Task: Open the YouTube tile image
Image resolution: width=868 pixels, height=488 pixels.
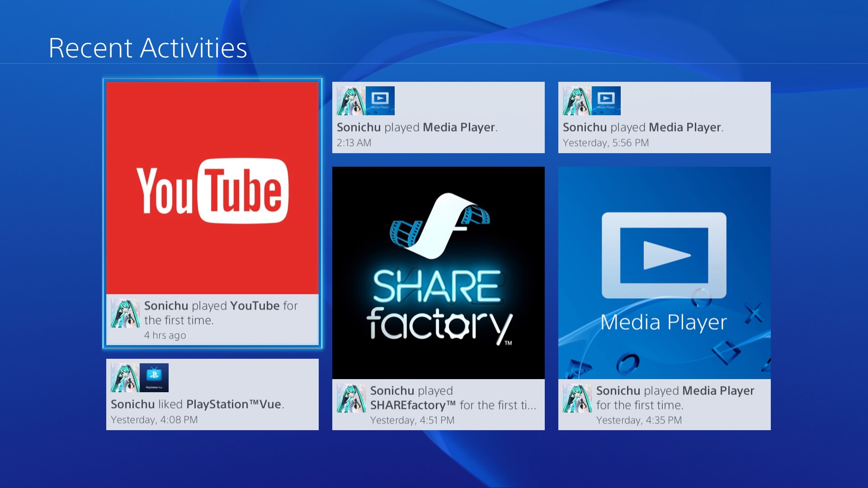Action: 212,188
